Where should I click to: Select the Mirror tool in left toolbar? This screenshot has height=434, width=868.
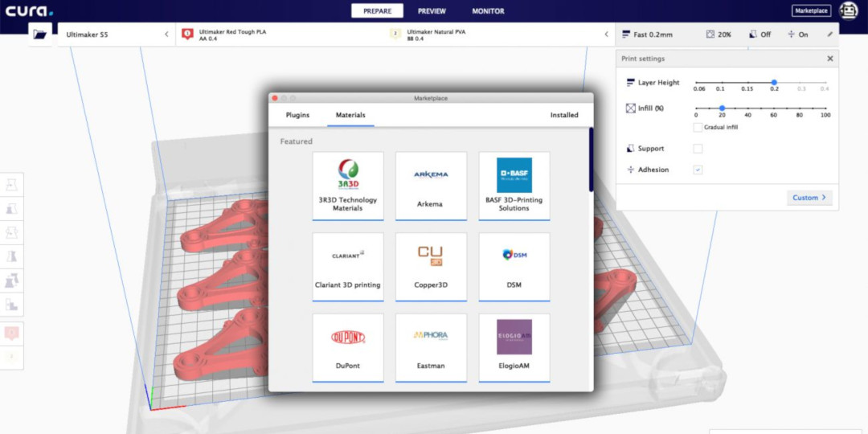point(11,256)
